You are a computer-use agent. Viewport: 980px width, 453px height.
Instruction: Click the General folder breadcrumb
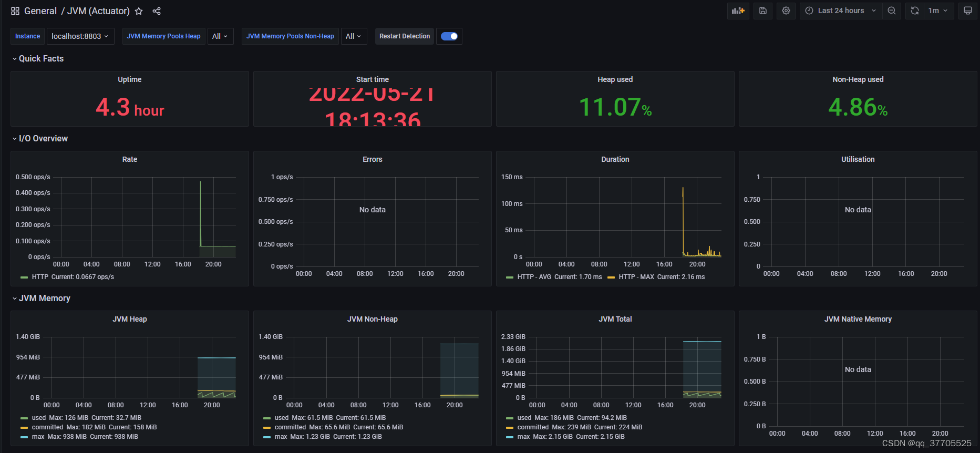(x=40, y=11)
